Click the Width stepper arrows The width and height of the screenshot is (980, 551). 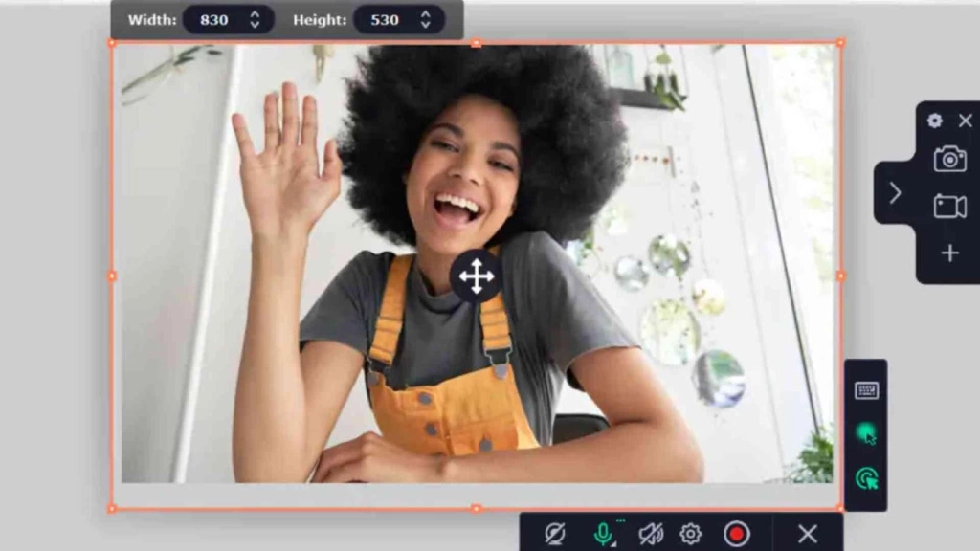255,20
